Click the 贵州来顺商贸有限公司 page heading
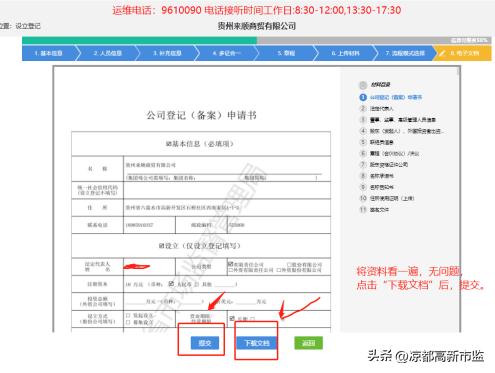495x373 pixels. 257,26
